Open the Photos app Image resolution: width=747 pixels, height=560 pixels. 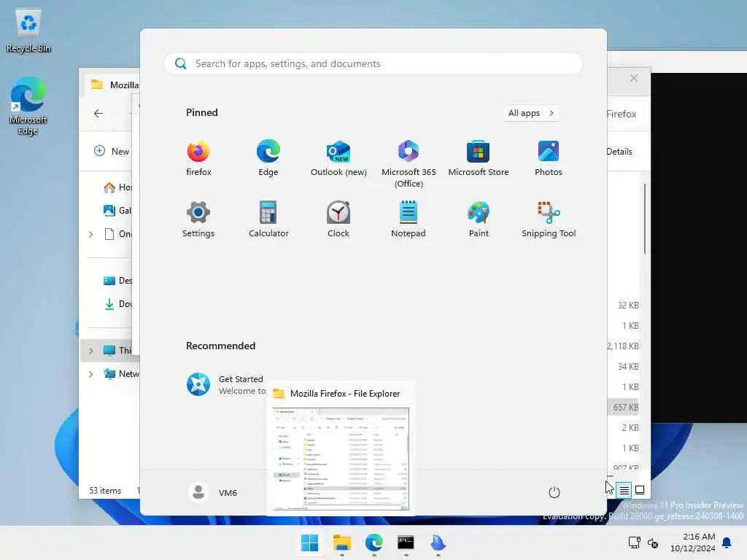[549, 158]
